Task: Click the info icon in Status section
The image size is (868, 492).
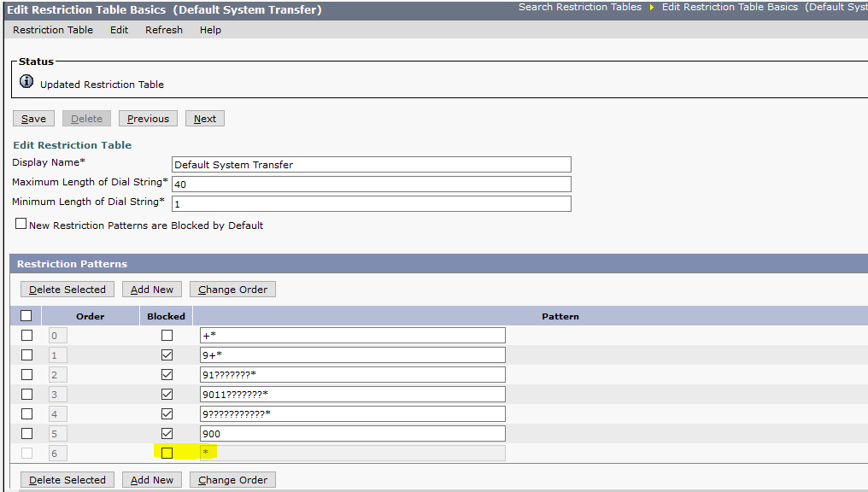Action: coord(26,83)
